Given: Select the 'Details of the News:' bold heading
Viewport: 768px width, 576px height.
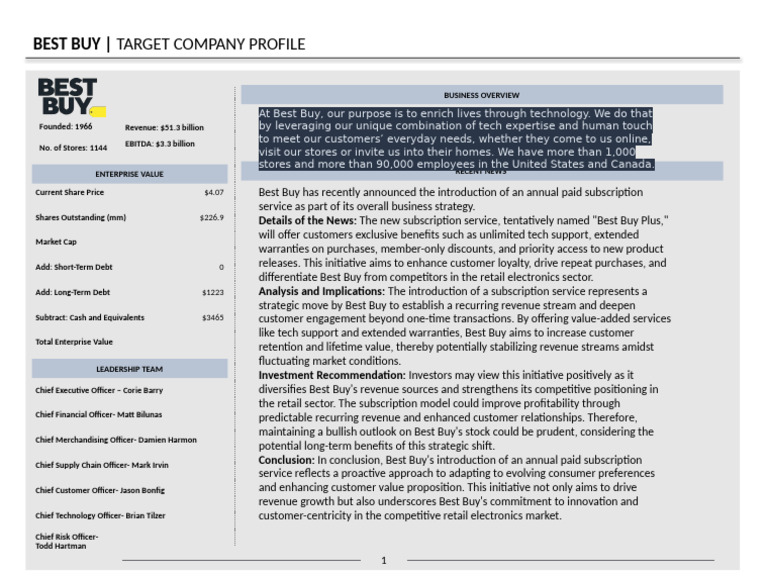Looking at the screenshot, I should 308,220.
